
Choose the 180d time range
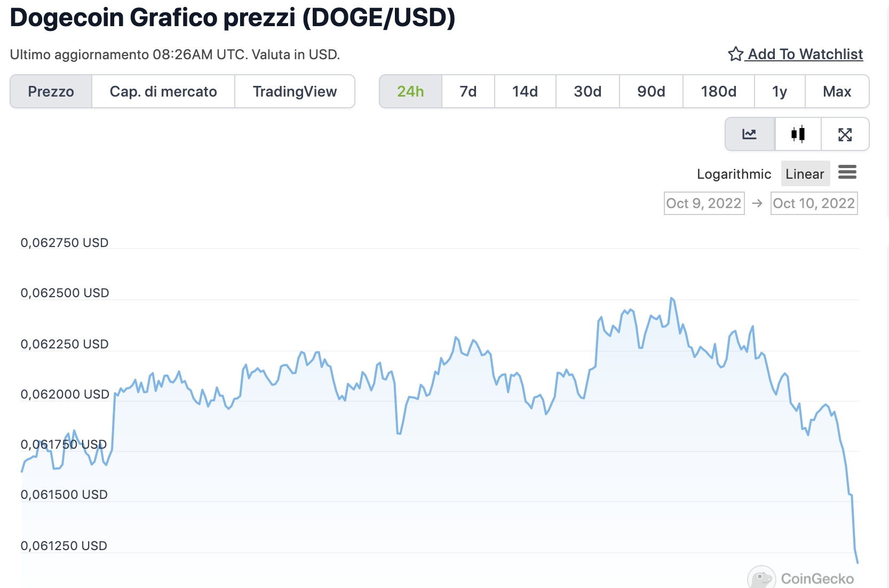tap(718, 91)
